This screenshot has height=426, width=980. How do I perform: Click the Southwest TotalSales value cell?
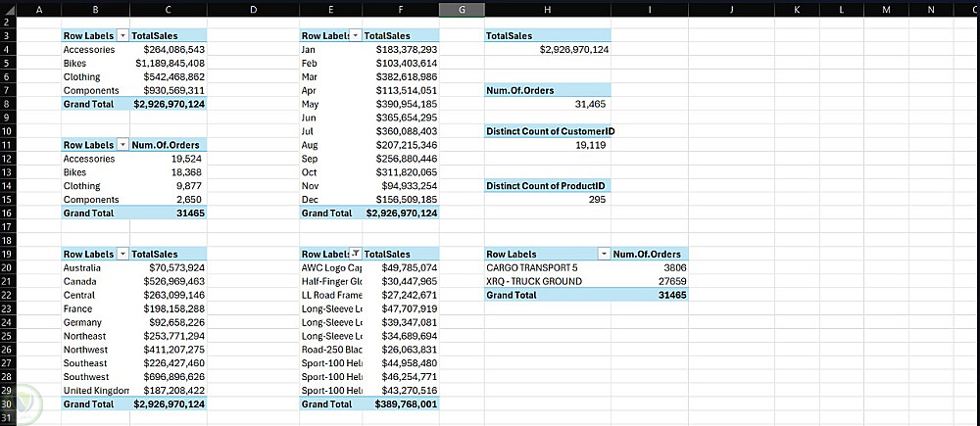point(170,376)
